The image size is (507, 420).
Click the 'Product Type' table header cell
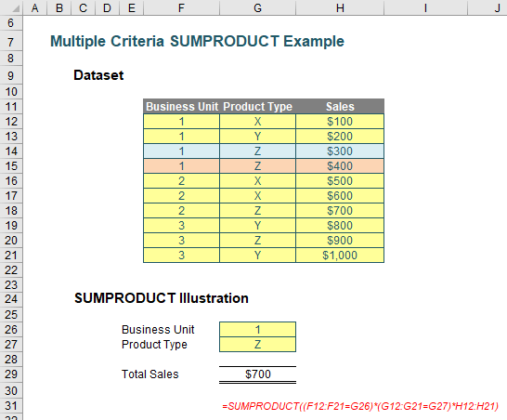point(258,107)
